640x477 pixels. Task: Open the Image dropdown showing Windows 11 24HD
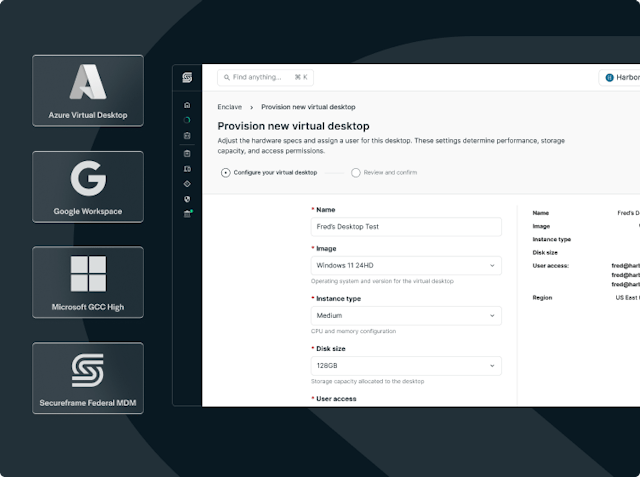click(x=406, y=266)
